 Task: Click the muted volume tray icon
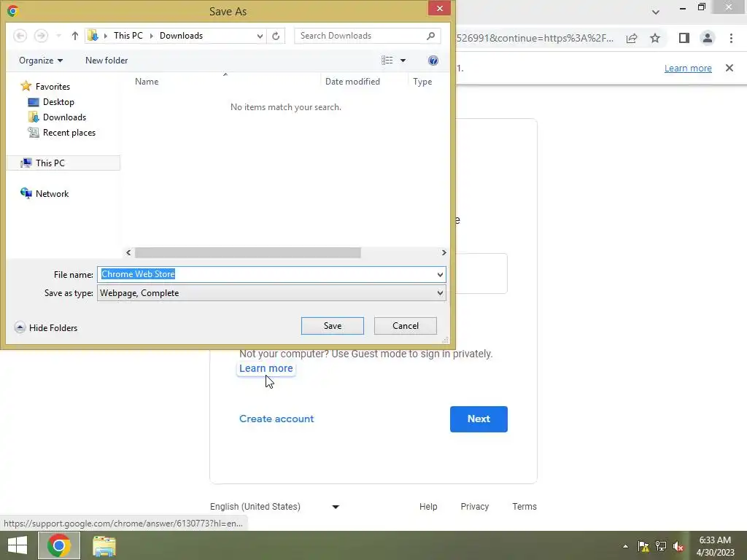click(x=678, y=546)
